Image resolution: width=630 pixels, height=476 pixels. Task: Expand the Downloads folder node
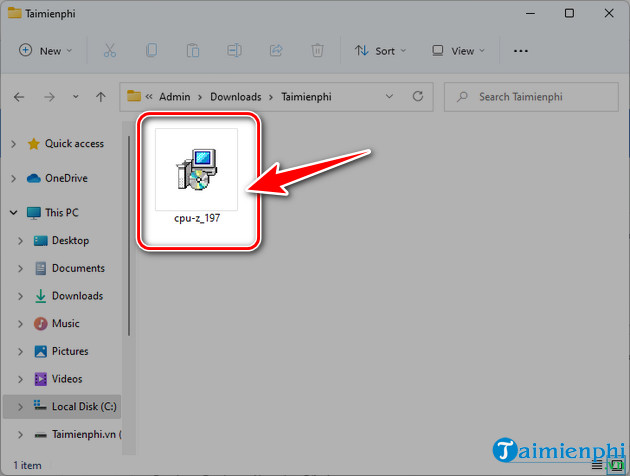pyautogui.click(x=20, y=296)
